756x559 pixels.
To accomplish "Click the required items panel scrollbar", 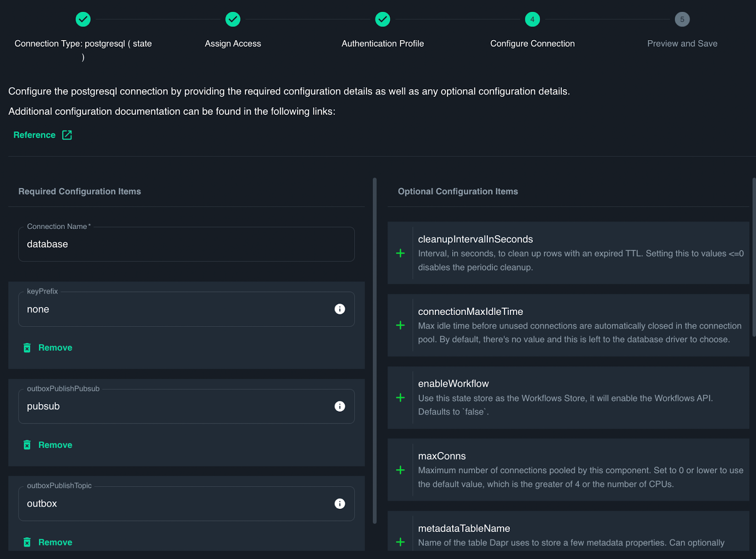I will coord(375,349).
